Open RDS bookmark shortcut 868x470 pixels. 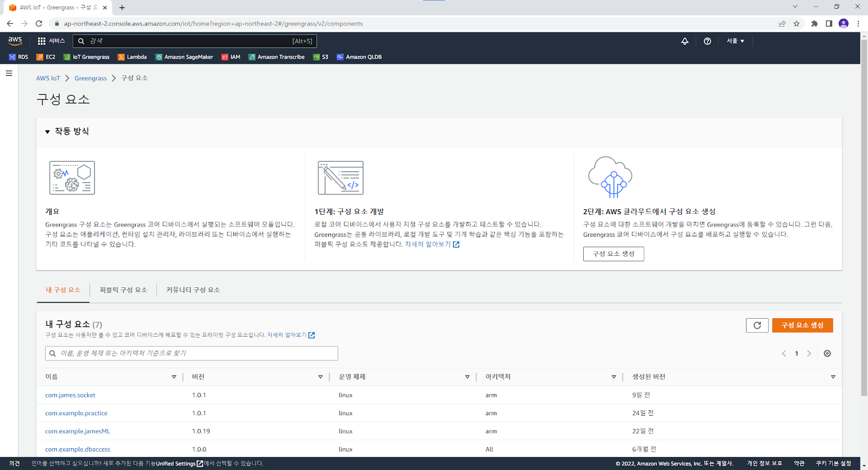18,57
